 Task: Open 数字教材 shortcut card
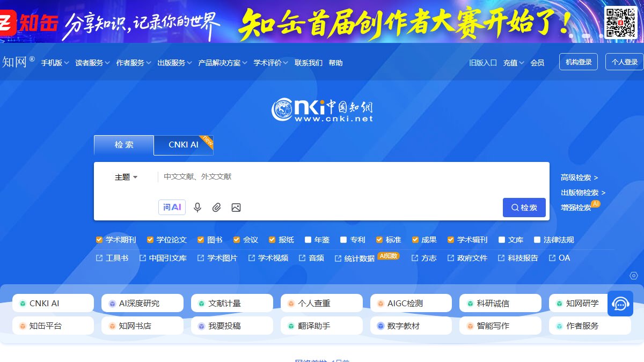pos(411,326)
